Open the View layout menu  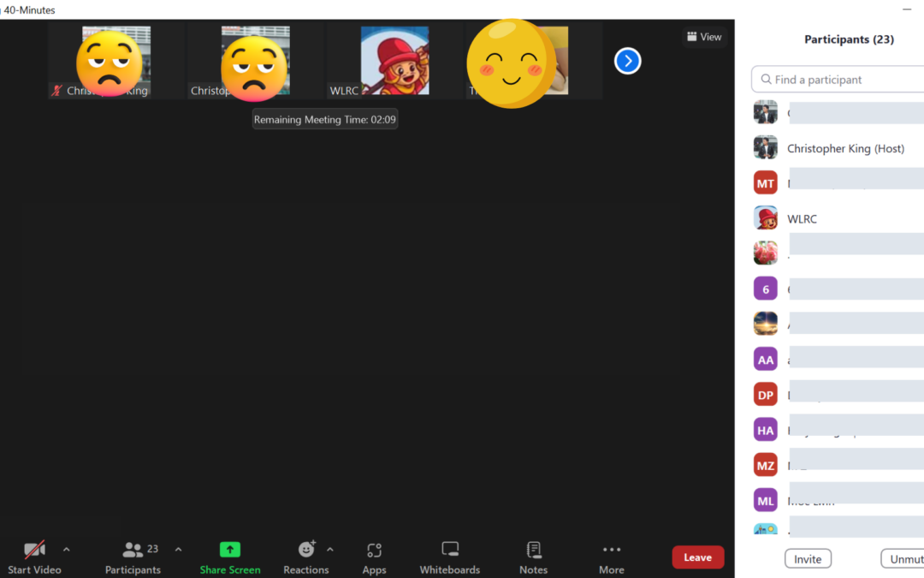pos(704,37)
